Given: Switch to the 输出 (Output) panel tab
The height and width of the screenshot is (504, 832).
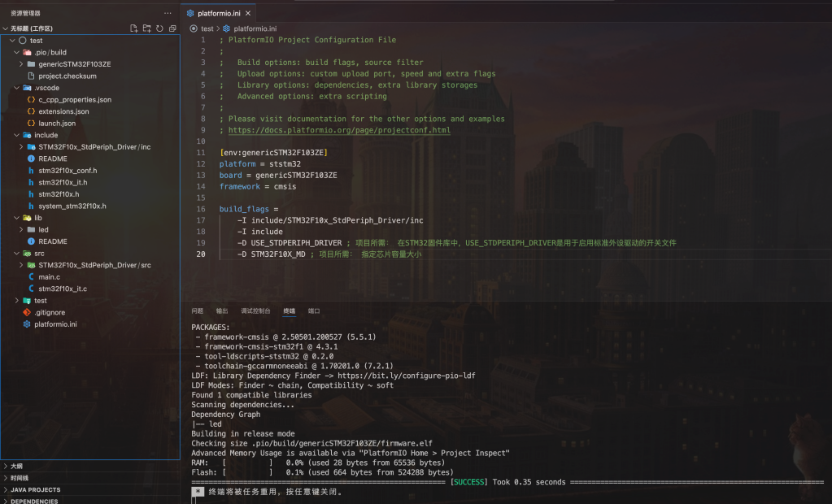Looking at the screenshot, I should [x=222, y=311].
